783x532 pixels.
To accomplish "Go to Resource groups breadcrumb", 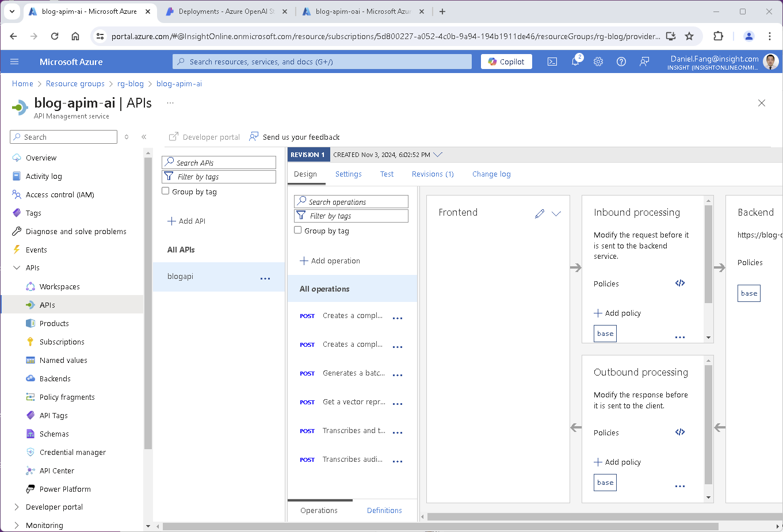I will pyautogui.click(x=75, y=83).
